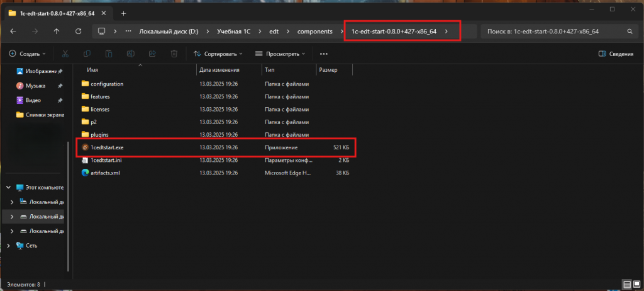Viewport: 644px width, 291px height.
Task: Click the 521 КБ size cell
Action: click(x=341, y=147)
